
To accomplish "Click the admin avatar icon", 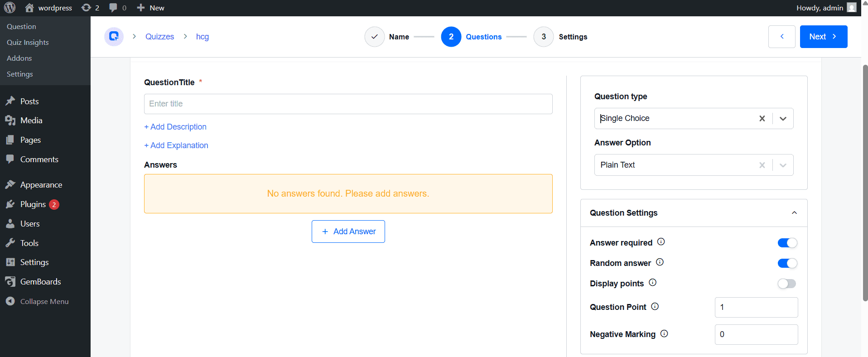I will point(852,8).
